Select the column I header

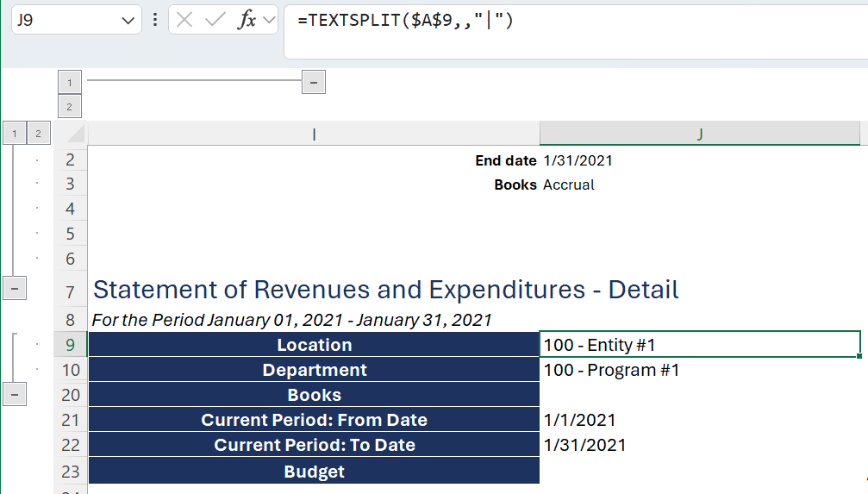point(314,134)
